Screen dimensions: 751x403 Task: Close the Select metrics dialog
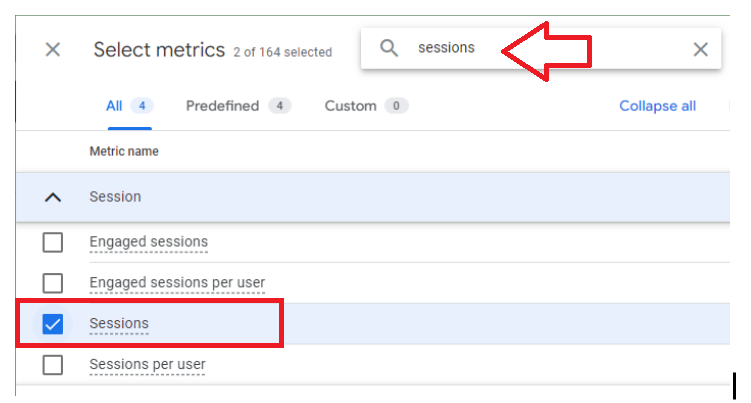tap(53, 49)
